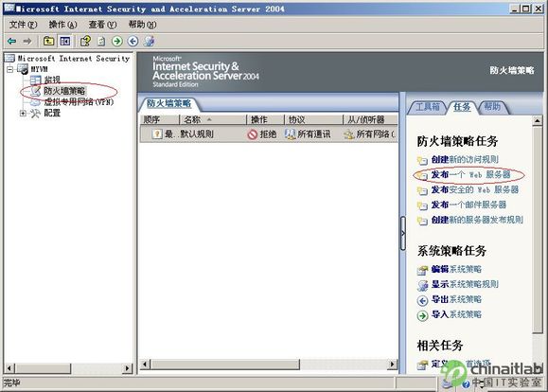Image resolution: width=548 pixels, height=392 pixels.
Task: Click the back arrow toolbar icon
Action: point(12,42)
